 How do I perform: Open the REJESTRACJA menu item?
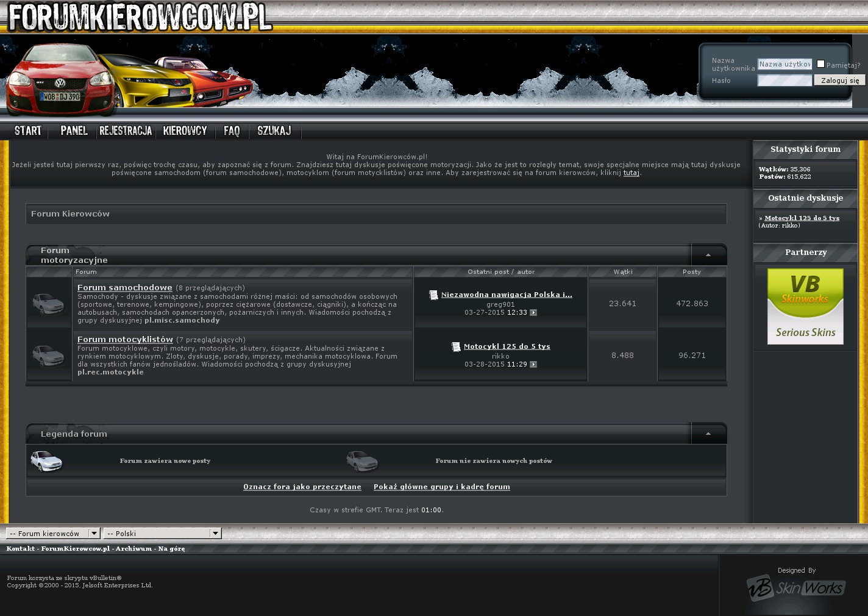tap(126, 131)
